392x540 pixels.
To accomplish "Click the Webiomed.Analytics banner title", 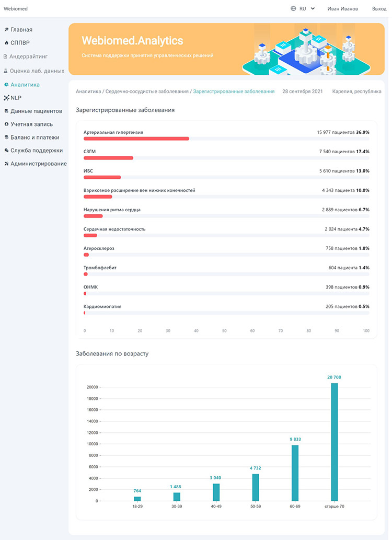I will click(x=132, y=41).
